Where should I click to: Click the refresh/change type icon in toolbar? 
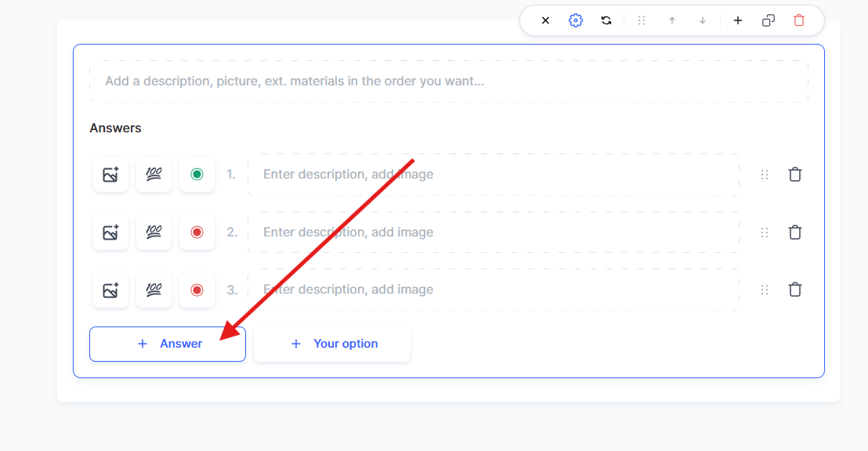[606, 20]
